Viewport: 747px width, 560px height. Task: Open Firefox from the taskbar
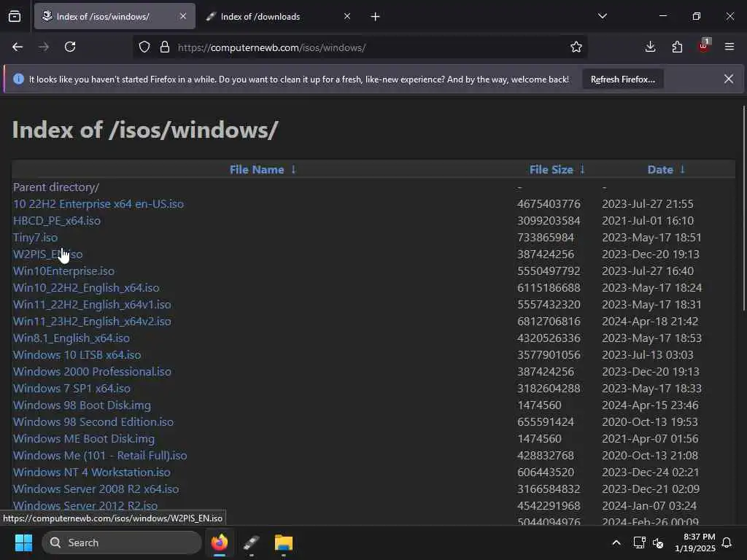click(x=220, y=542)
